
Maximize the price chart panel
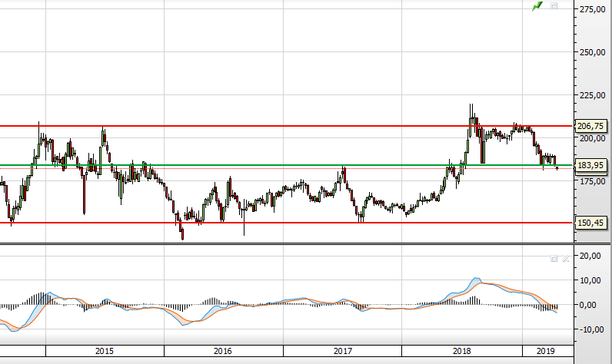[x=554, y=6]
